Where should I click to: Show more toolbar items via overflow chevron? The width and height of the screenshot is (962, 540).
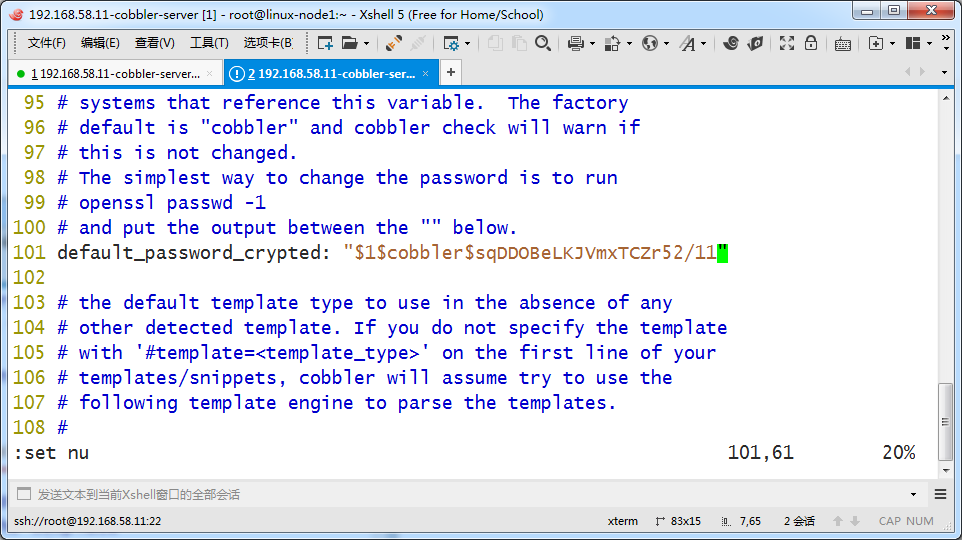(946, 43)
